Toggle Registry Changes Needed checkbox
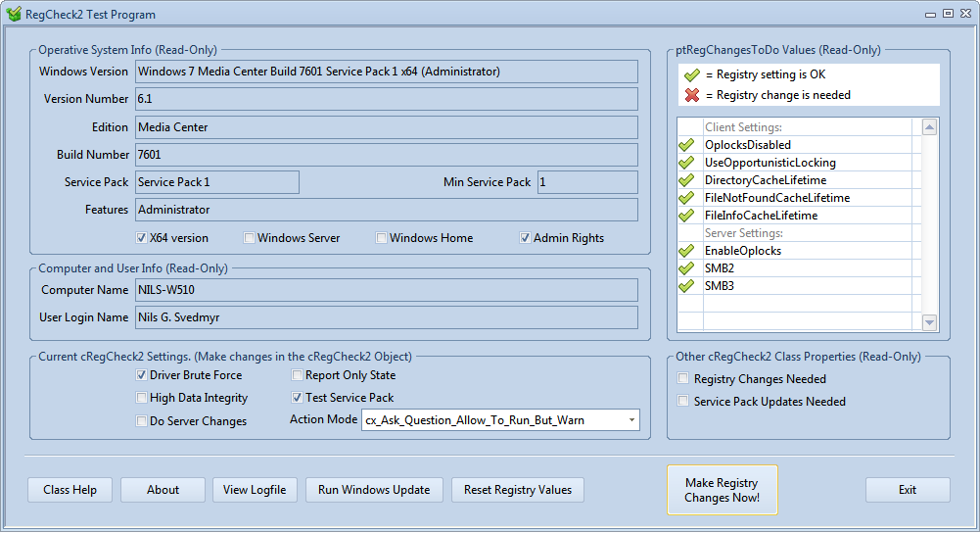The width and height of the screenshot is (980, 533). point(683,378)
